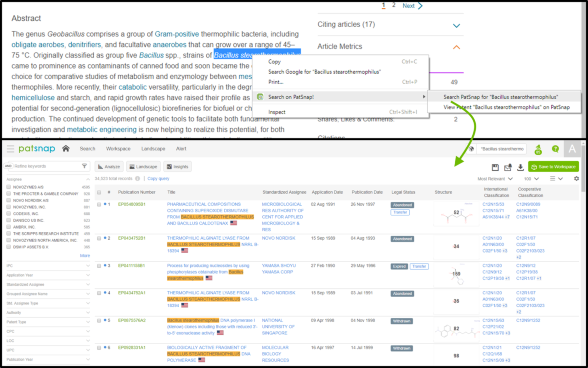The height and width of the screenshot is (368, 588).
Task: Open the list view layout dropdown
Action: pos(556,178)
